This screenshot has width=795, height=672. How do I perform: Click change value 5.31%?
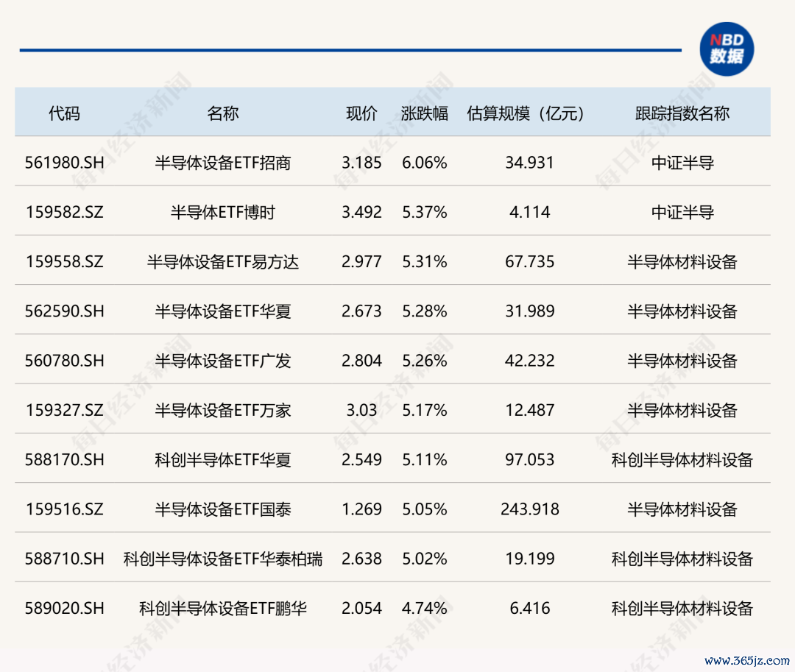coord(425,261)
